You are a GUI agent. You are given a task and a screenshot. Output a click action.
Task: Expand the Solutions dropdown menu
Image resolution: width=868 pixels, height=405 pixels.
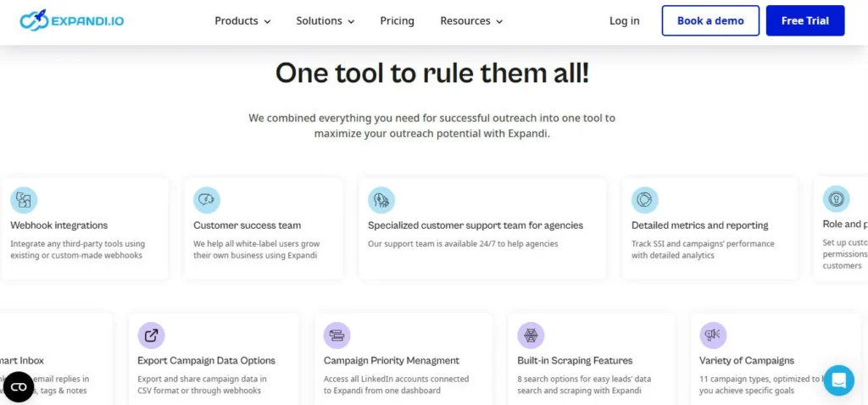(x=325, y=21)
